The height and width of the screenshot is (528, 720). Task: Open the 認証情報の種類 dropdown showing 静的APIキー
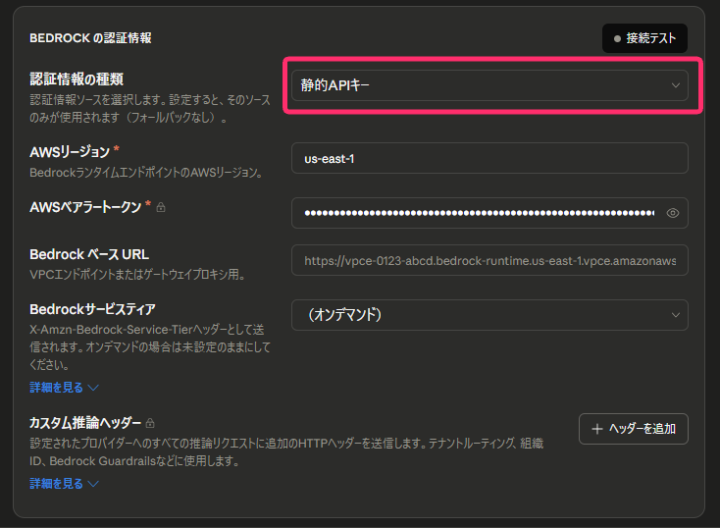(489, 85)
